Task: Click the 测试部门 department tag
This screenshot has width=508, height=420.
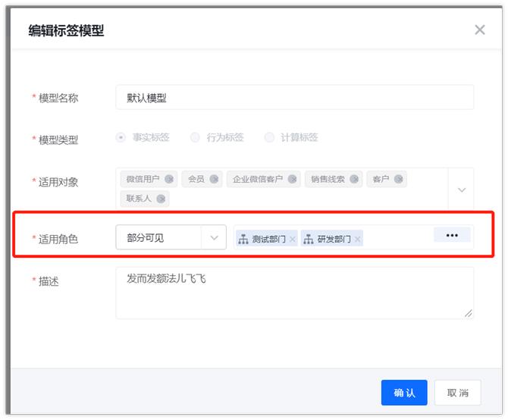Action: 263,239
